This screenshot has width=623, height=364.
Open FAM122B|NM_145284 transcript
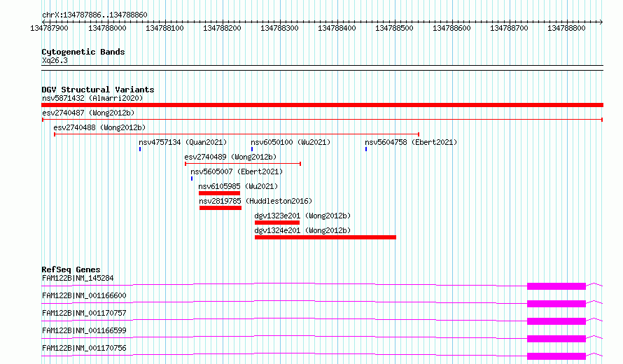[x=78, y=278]
